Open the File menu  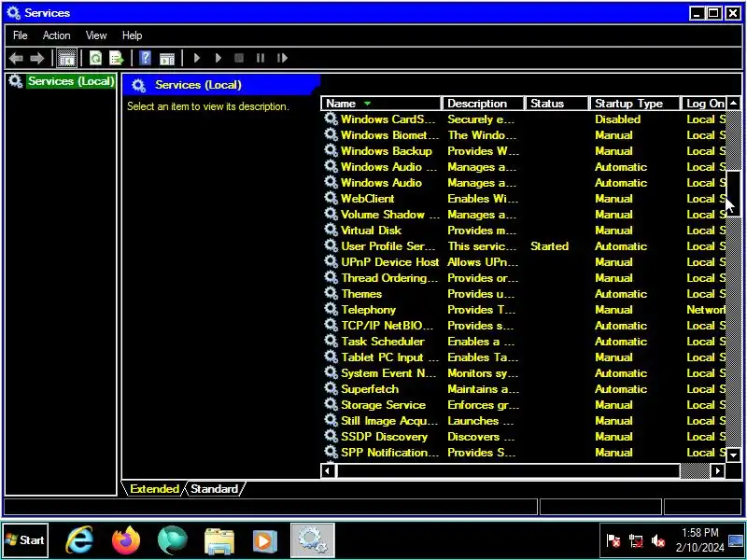20,35
